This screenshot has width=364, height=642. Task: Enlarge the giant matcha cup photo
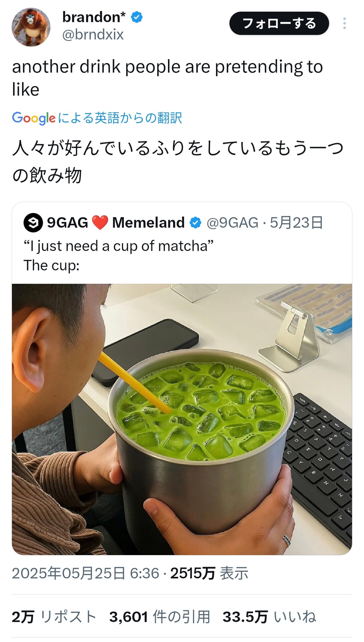click(x=182, y=419)
